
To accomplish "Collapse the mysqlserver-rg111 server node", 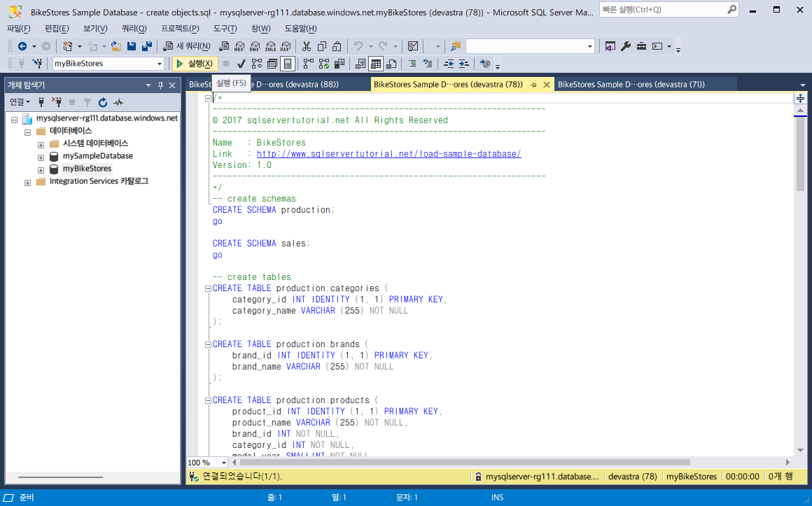I will coord(15,119).
